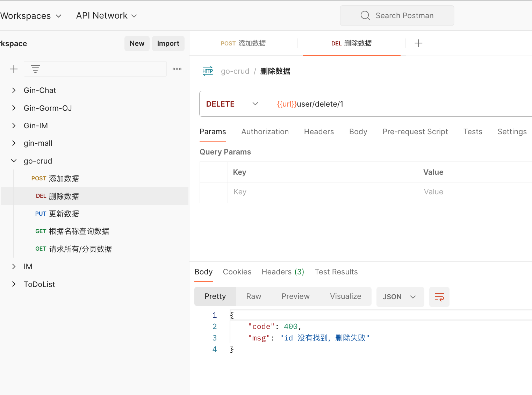Click the request URL input field
The width and height of the screenshot is (532, 395).
pyautogui.click(x=401, y=104)
